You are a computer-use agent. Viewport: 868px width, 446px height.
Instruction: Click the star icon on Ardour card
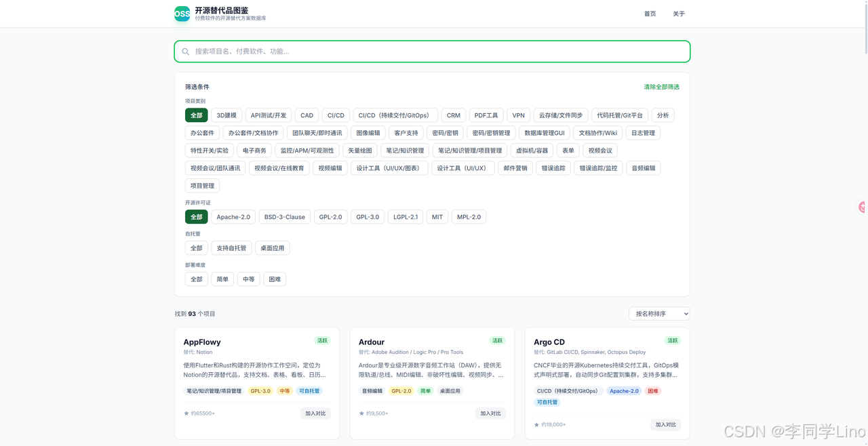[361, 413]
